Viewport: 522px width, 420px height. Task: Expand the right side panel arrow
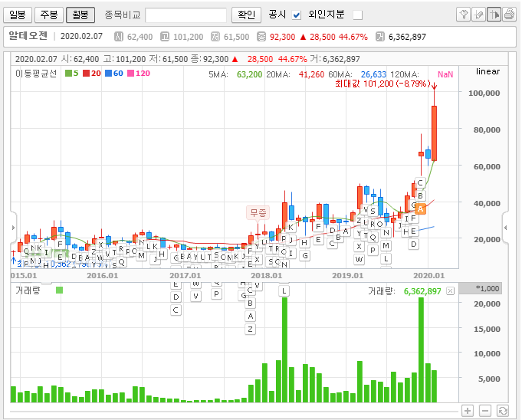(x=506, y=228)
